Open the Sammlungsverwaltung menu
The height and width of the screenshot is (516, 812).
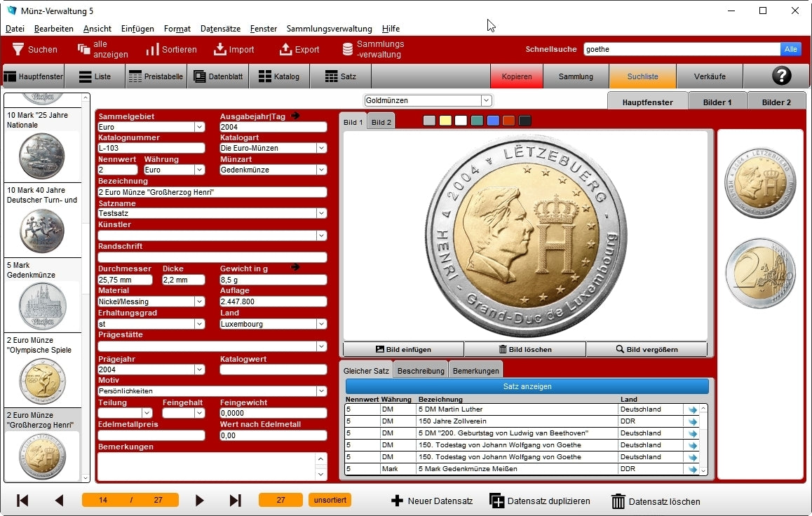tap(329, 29)
